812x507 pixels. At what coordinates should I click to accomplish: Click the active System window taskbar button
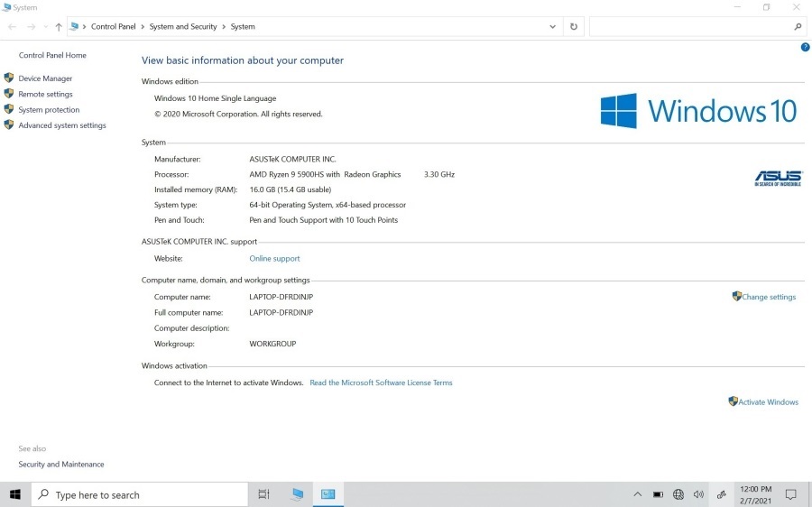328,494
